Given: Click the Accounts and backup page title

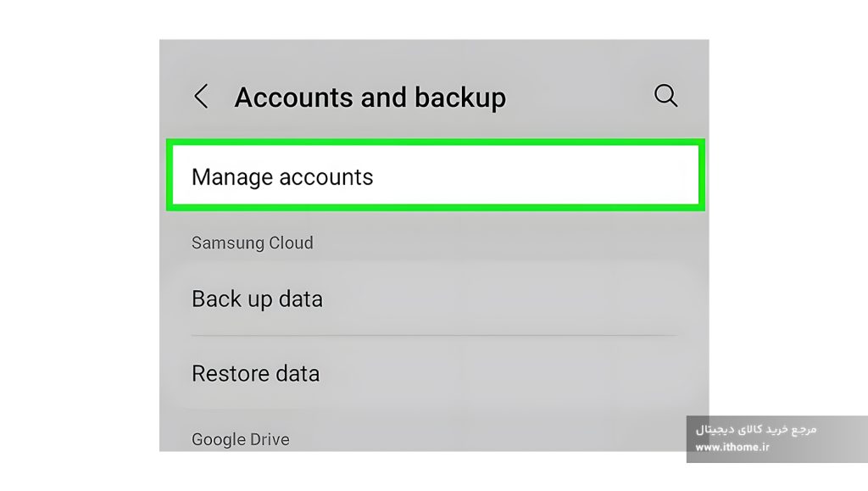Looking at the screenshot, I should click(x=370, y=98).
